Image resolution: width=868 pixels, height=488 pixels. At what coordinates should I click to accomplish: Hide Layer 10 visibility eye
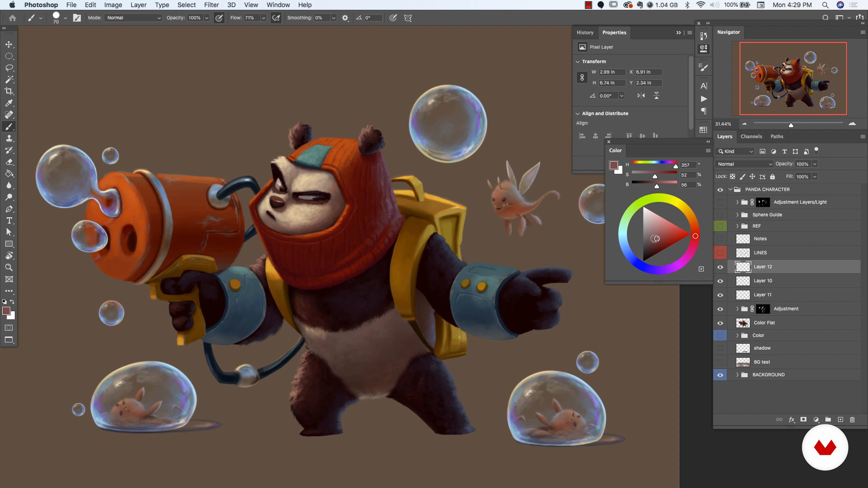point(720,281)
